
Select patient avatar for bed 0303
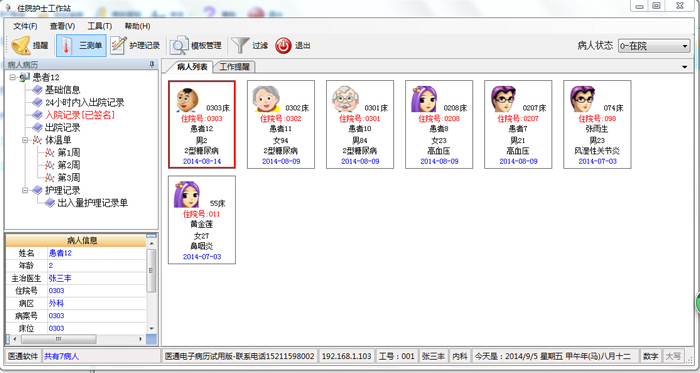[187, 100]
